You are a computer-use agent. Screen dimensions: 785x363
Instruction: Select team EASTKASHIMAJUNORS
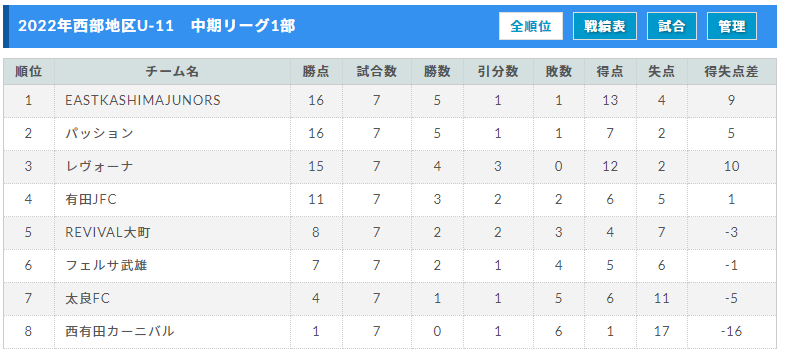tap(143, 100)
